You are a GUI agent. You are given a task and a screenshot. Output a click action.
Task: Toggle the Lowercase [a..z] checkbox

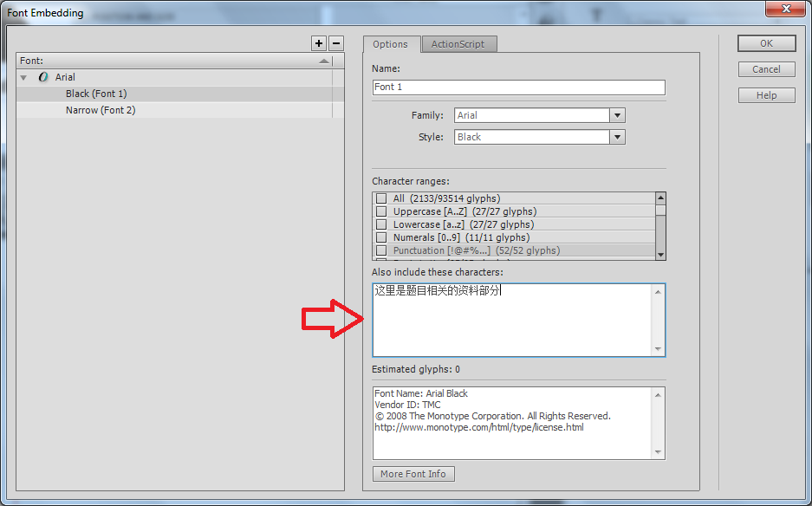(x=381, y=224)
